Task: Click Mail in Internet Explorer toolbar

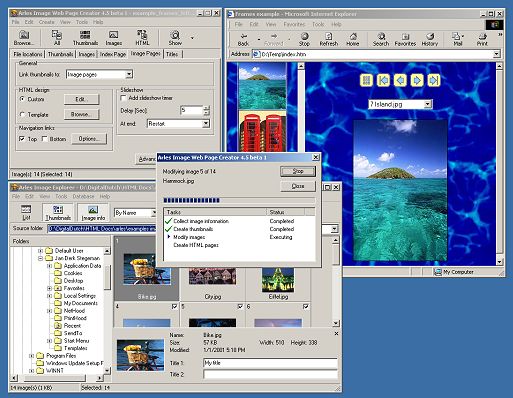Action: click(458, 39)
